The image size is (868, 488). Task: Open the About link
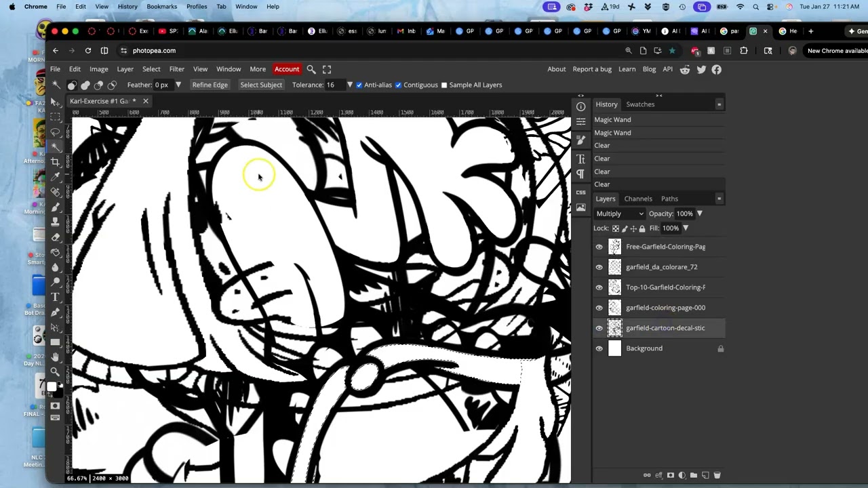pyautogui.click(x=557, y=69)
